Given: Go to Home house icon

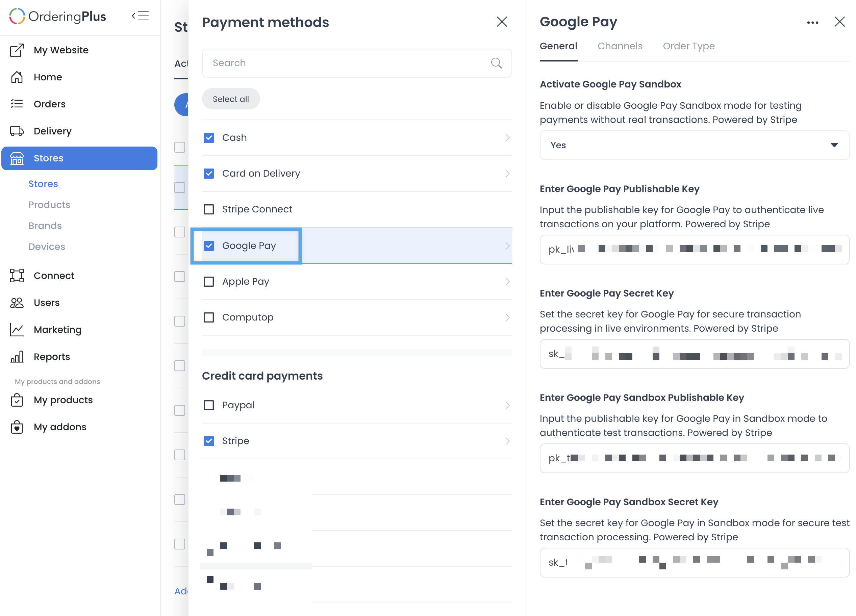Looking at the screenshot, I should coord(17,77).
